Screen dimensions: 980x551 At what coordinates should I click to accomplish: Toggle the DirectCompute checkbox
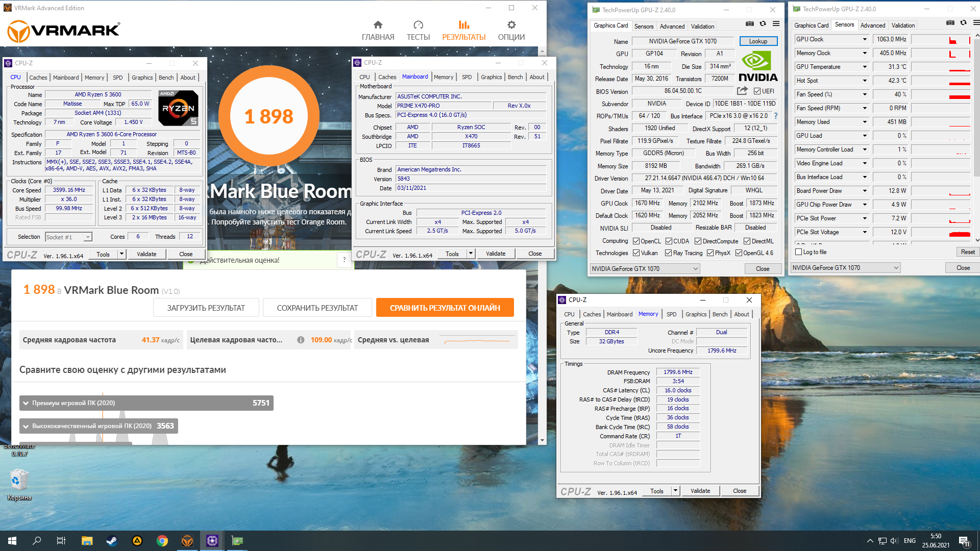pos(698,241)
